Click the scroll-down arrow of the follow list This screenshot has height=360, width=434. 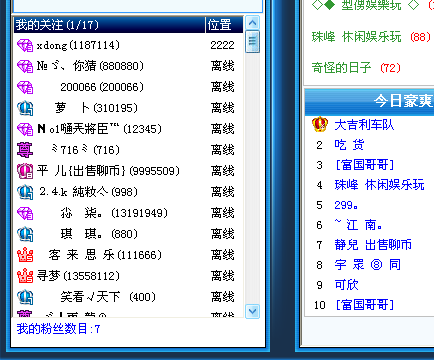click(x=252, y=311)
